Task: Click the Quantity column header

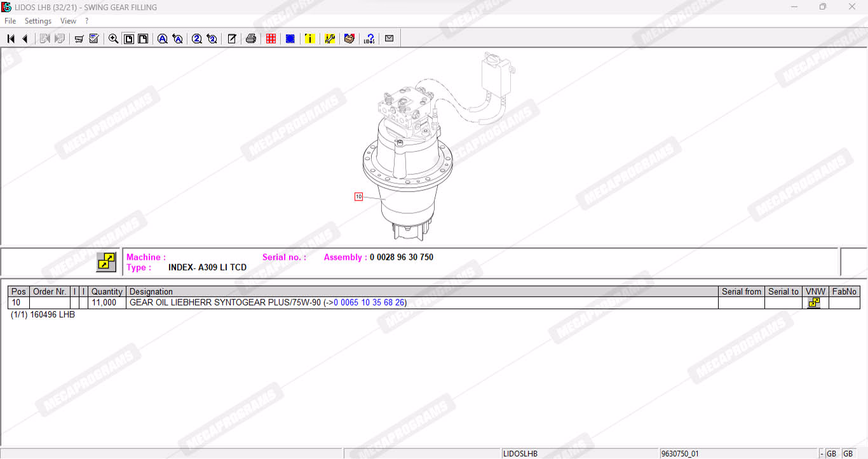Action: pos(107,292)
